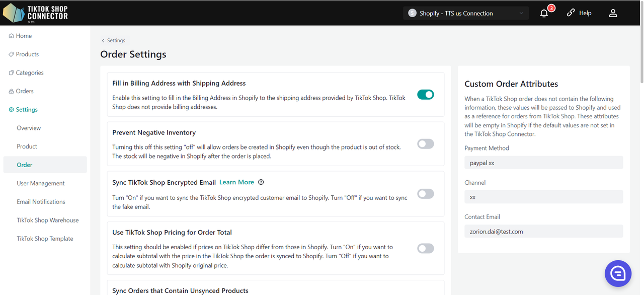644x295 pixels.
Task: Open Email Notifications settings page
Action: tap(41, 202)
